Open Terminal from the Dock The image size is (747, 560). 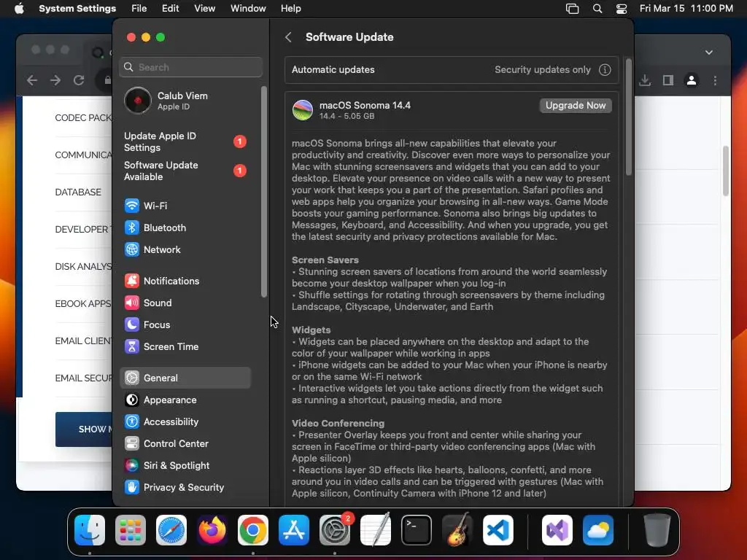pos(417,530)
